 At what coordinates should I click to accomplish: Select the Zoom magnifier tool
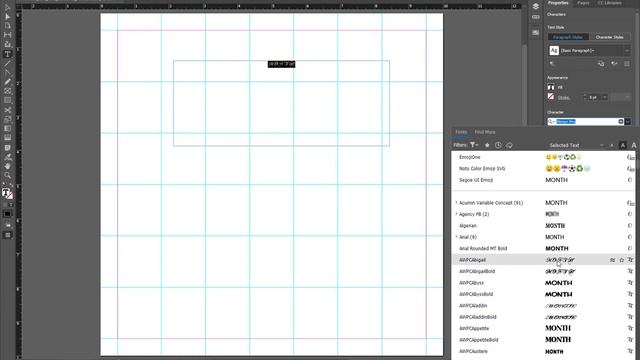coord(7,176)
